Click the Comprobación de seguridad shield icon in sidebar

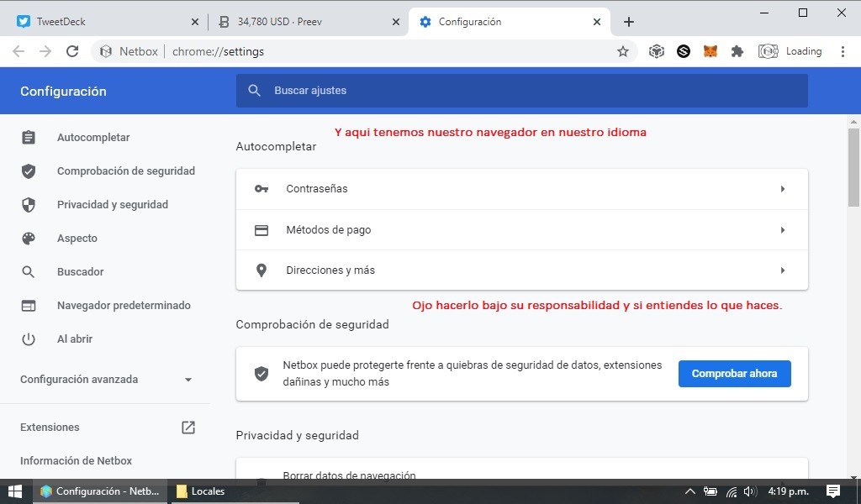point(29,171)
